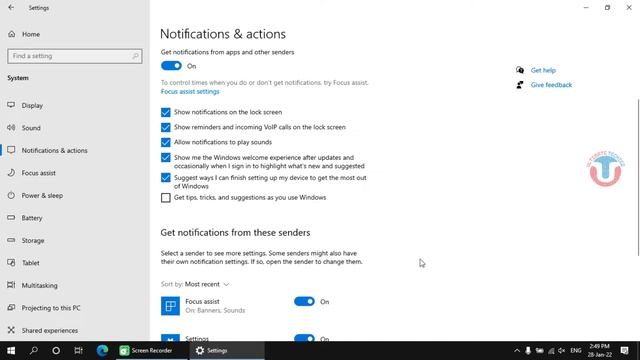Click the Projecting to this PC icon
Image resolution: width=640 pixels, height=360 pixels.
pyautogui.click(x=11, y=307)
